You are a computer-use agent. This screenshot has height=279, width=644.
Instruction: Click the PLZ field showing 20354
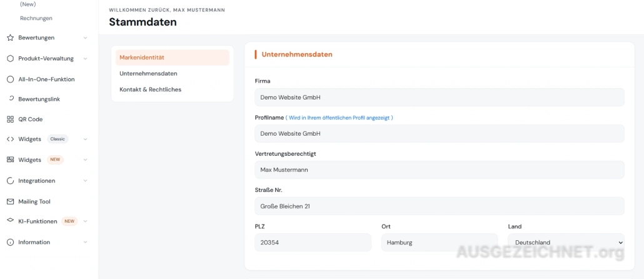click(x=313, y=243)
